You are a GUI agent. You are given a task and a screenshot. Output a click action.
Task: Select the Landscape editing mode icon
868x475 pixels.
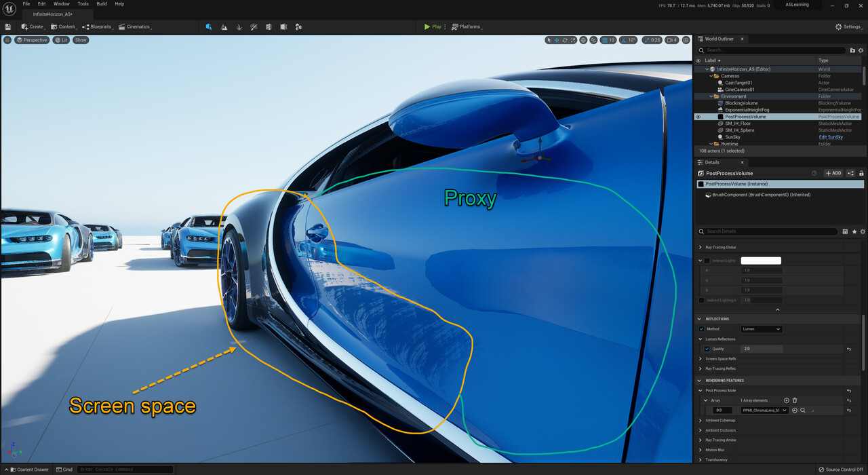224,27
